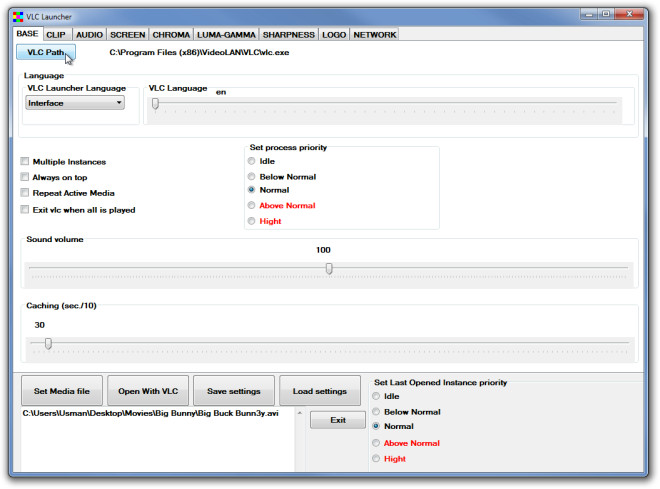Click Open With VLC button
This screenshot has width=660, height=489.
point(148,391)
